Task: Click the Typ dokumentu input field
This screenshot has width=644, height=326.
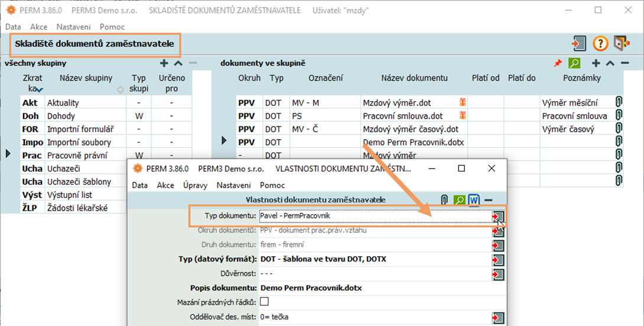Action: 375,216
